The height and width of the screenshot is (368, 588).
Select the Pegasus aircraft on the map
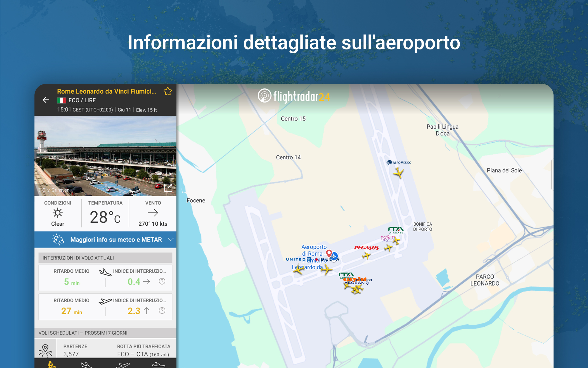pos(366,256)
